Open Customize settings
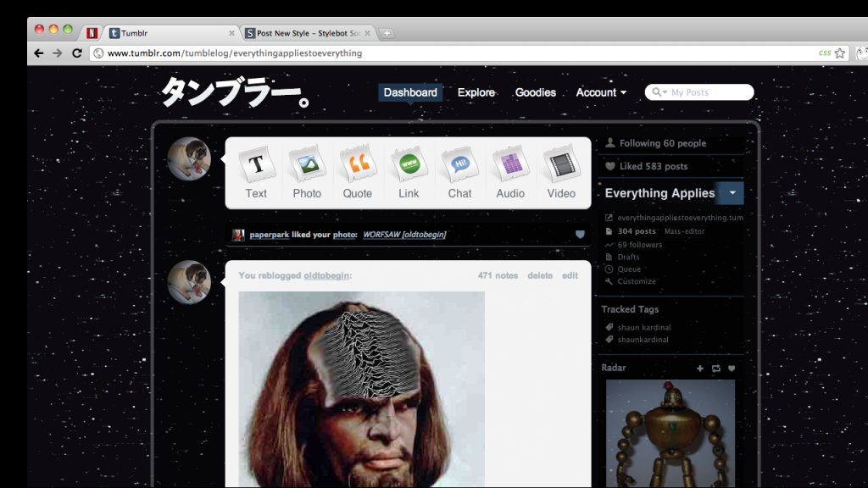 [x=637, y=281]
